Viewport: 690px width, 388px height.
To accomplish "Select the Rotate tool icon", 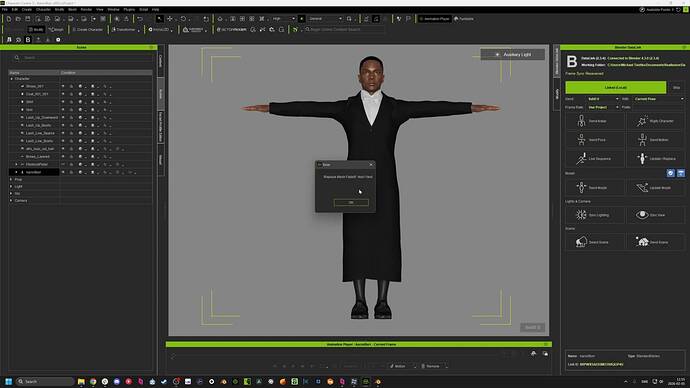I will click(183, 19).
